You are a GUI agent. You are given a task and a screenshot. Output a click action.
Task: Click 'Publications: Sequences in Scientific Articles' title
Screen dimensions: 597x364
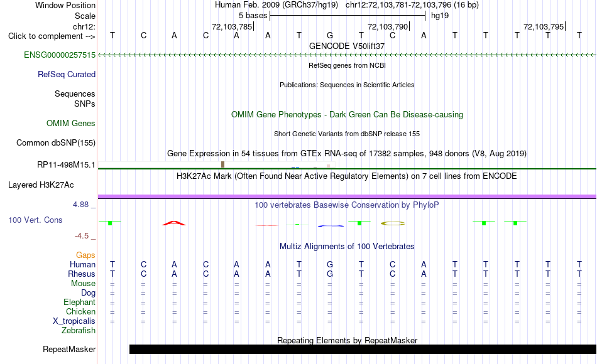(347, 85)
